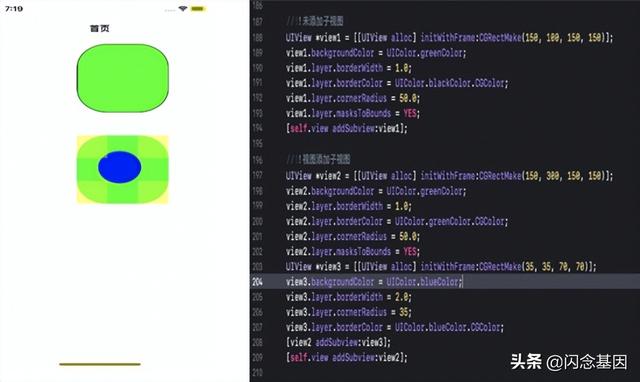Tap the battery icon in simulator status bar

198,9
